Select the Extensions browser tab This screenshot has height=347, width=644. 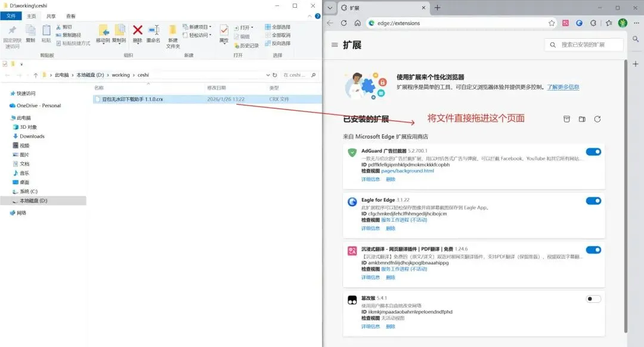pyautogui.click(x=383, y=8)
